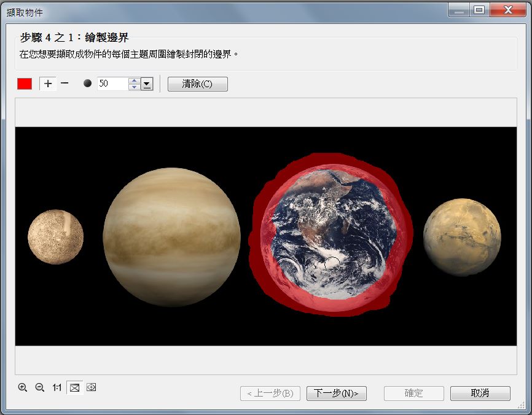
Task: Select the Zoom Out magnifier tool
Action: click(x=39, y=387)
